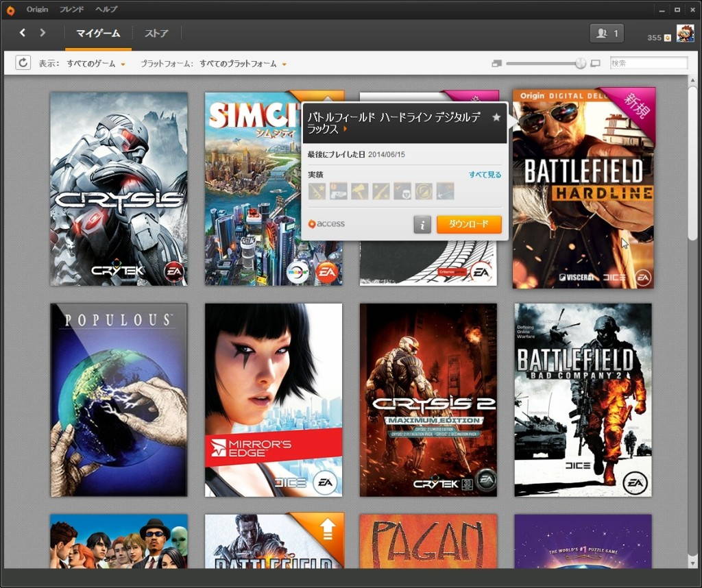
Task: Select the third achievement icon
Action: (x=359, y=191)
